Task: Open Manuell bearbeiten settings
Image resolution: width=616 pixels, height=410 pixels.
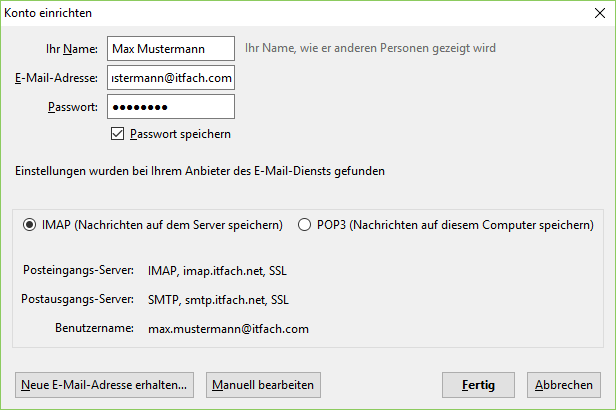Action: tap(264, 384)
